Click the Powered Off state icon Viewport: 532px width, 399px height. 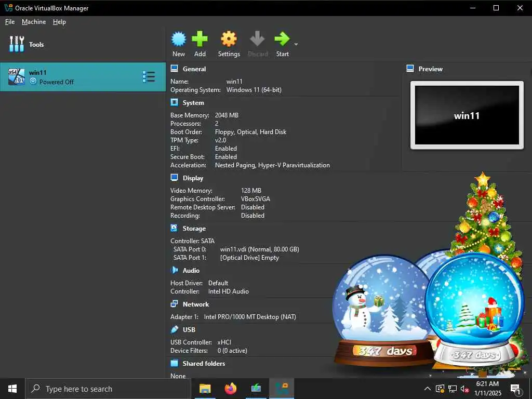pos(33,82)
